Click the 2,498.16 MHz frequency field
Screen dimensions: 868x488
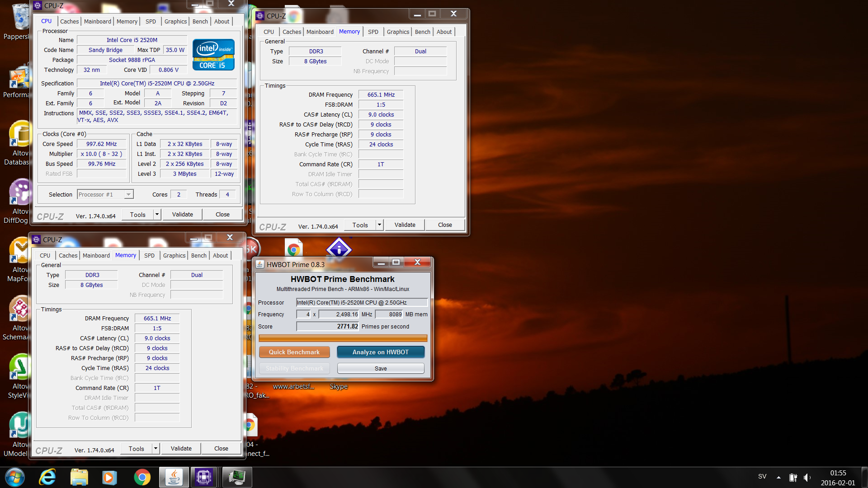tap(339, 314)
